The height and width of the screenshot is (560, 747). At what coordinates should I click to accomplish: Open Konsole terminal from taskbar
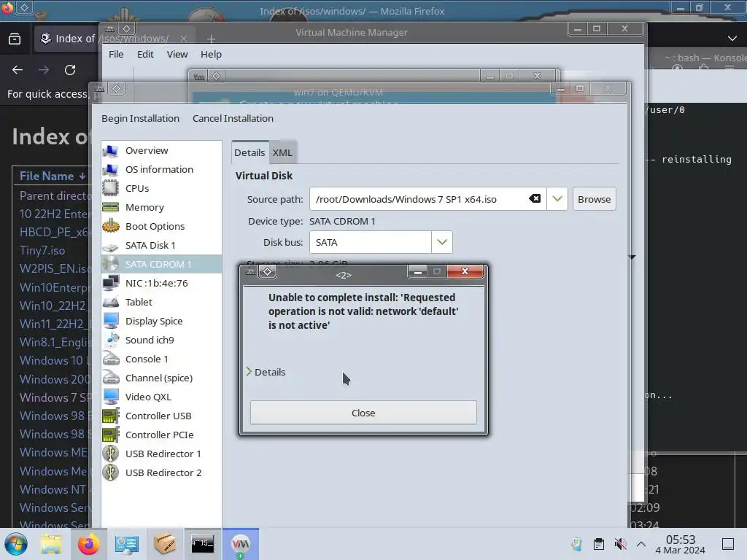point(203,544)
